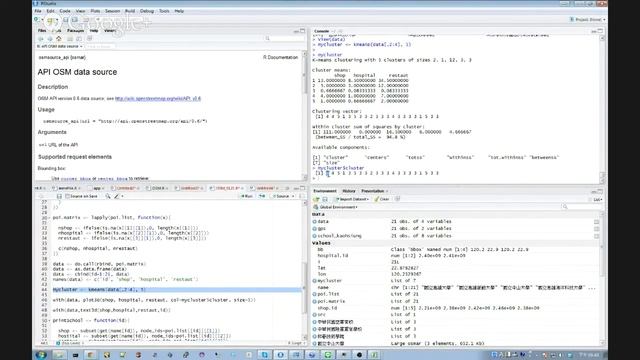Open the black terminal icon in taskbar
Viewport: 640px width, 360px height.
pyautogui.click(x=75, y=355)
